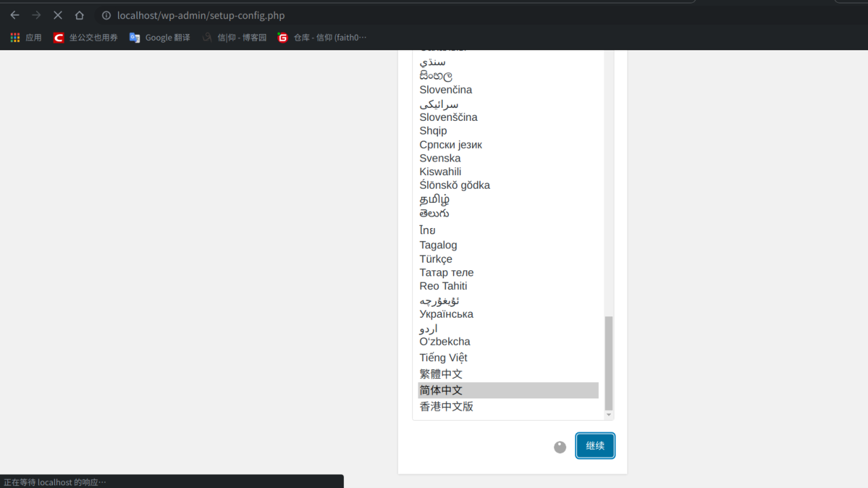Keep 简体中文 selected in the list
Image resolution: width=868 pixels, height=488 pixels.
(x=441, y=390)
